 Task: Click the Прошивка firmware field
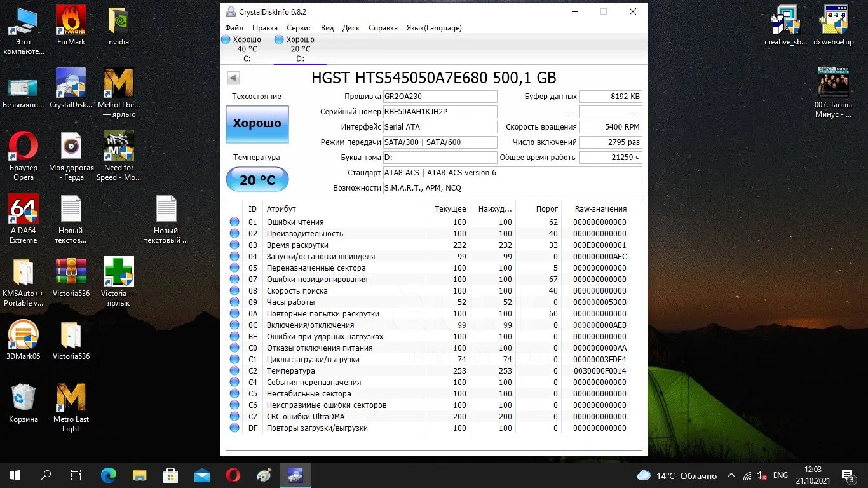(440, 97)
